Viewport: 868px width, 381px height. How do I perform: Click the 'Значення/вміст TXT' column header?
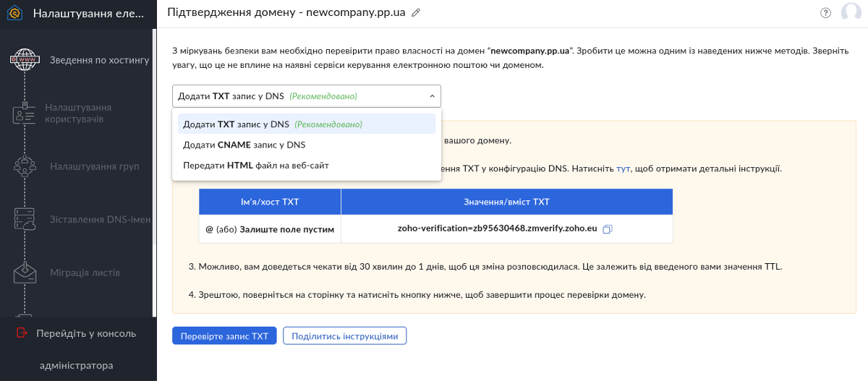507,202
